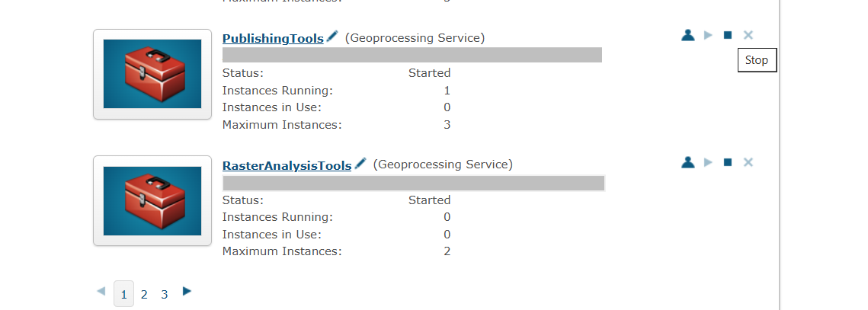Delete the PublishingTools service with X icon
868x310 pixels.
coord(748,36)
